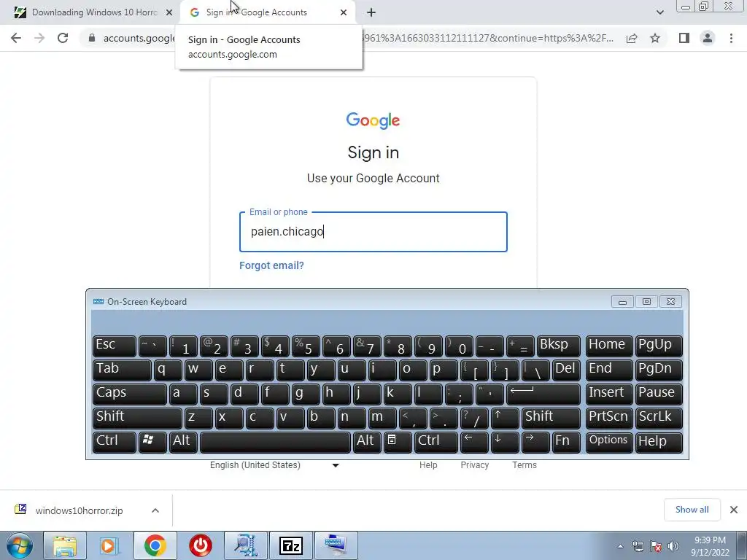Click the Windows logo key on keyboard
This screenshot has height=560, width=747.
click(152, 442)
